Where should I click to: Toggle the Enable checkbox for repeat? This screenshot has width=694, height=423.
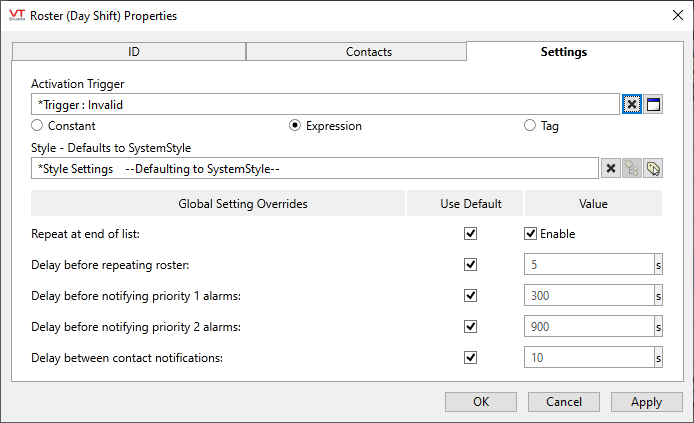(x=531, y=234)
